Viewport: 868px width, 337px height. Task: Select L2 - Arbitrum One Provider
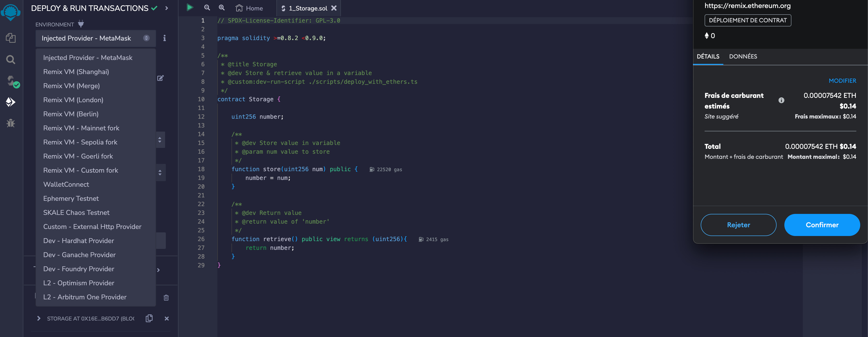pyautogui.click(x=96, y=297)
